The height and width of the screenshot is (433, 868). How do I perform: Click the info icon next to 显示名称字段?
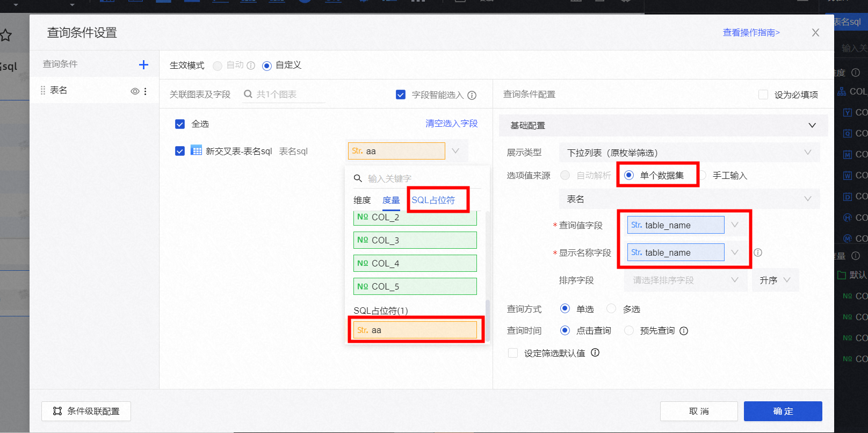758,252
